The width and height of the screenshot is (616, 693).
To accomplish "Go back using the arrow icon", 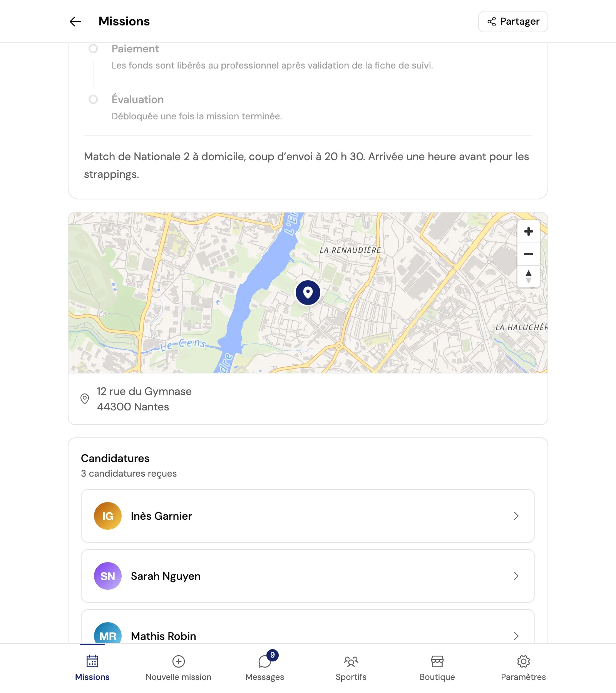I will [75, 22].
